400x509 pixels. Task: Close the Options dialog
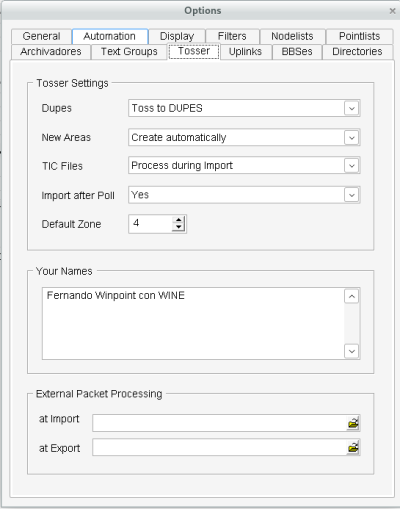tap(392, 11)
